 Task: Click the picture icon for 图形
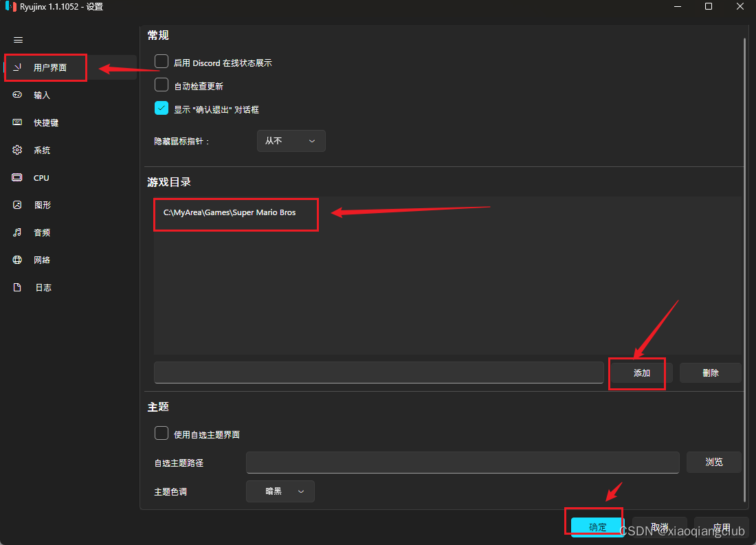18,205
